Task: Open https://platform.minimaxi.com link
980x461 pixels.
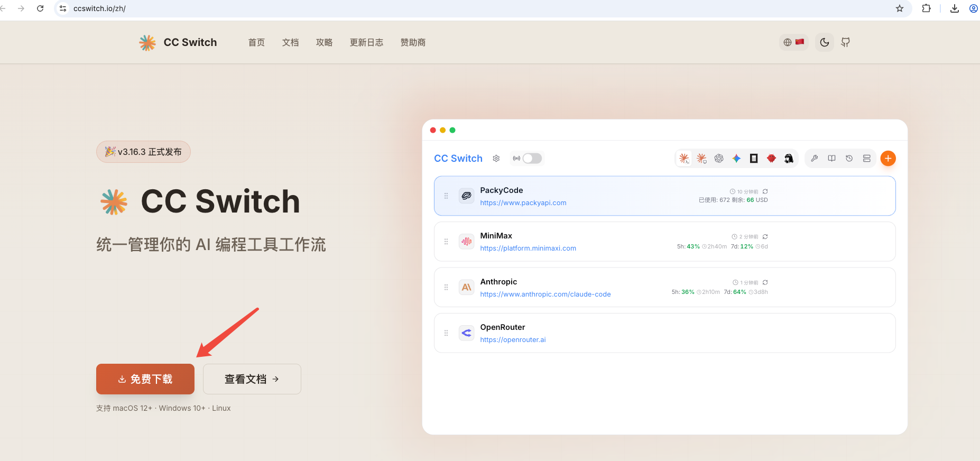Action: pos(528,248)
